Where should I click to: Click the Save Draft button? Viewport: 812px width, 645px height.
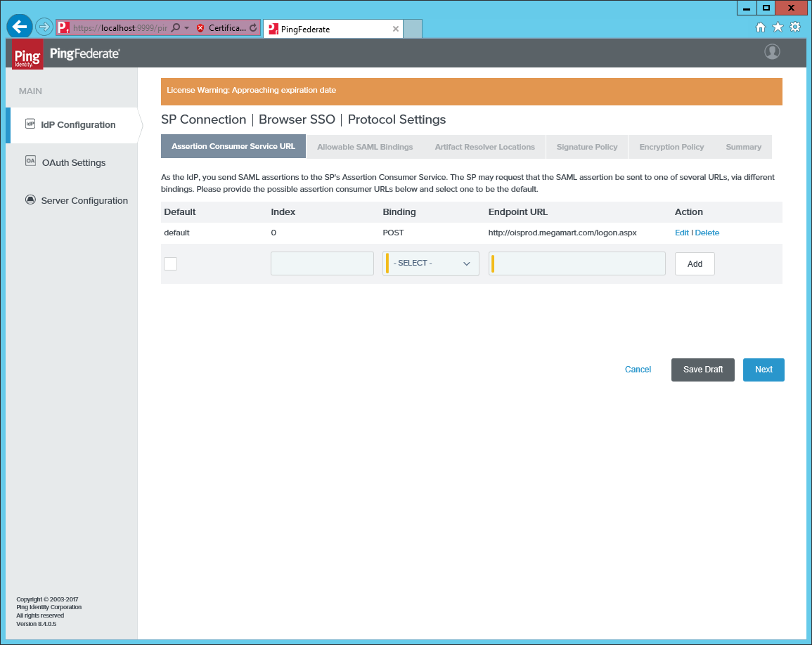703,370
